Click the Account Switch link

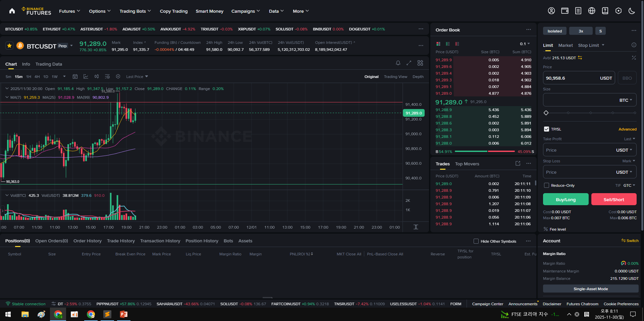(x=630, y=241)
